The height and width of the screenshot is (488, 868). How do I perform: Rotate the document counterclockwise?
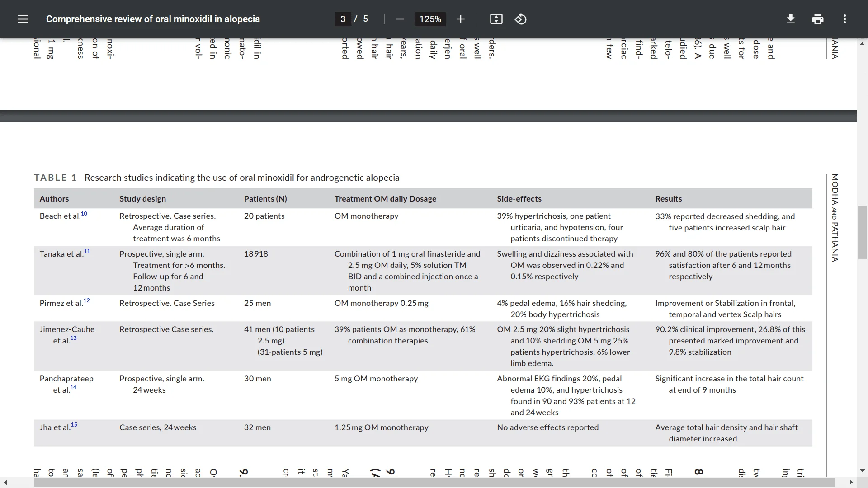pyautogui.click(x=520, y=19)
